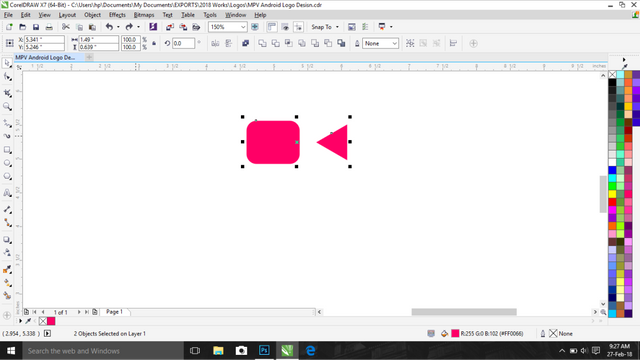Click the Export icon
This screenshot has height=360, width=640.
[183, 27]
